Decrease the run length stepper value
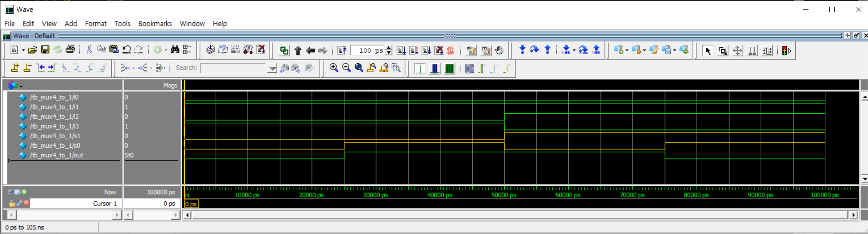The image size is (868, 234). [x=388, y=53]
